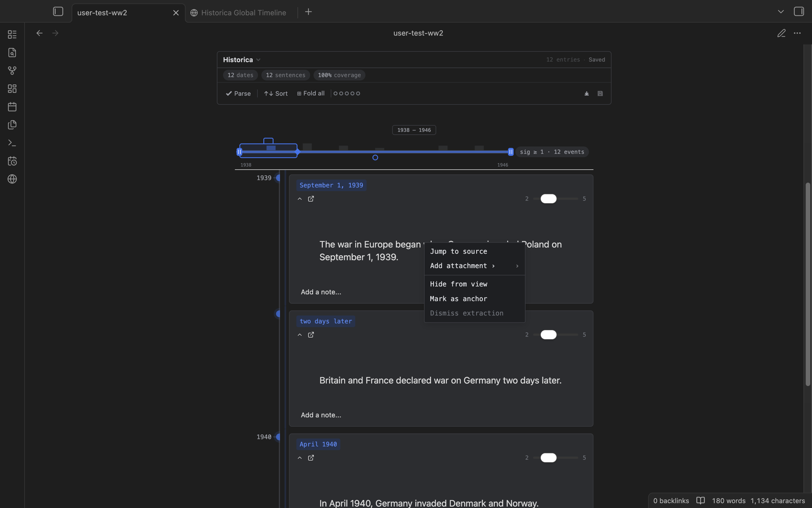Open the plain calendar icon in the ribbon
Viewport: 812px width, 508px height.
point(12,107)
